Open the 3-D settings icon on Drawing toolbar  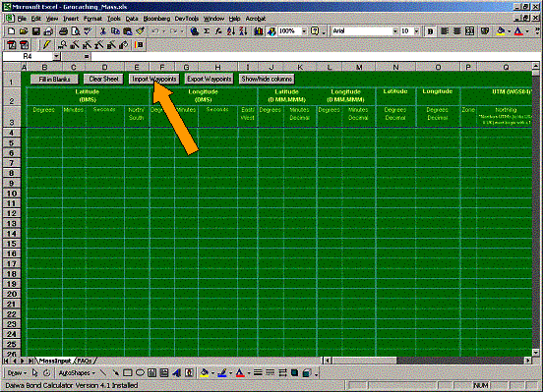tap(307, 373)
